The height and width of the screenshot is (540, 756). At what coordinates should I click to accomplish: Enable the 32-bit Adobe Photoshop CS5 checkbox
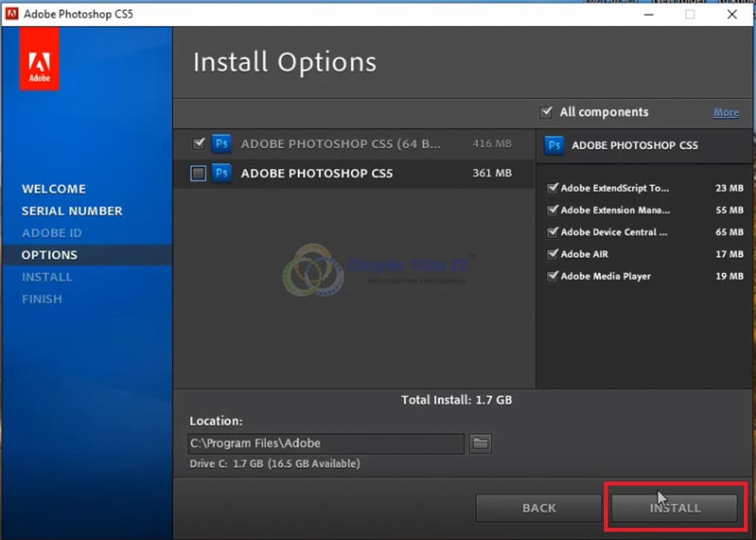198,173
